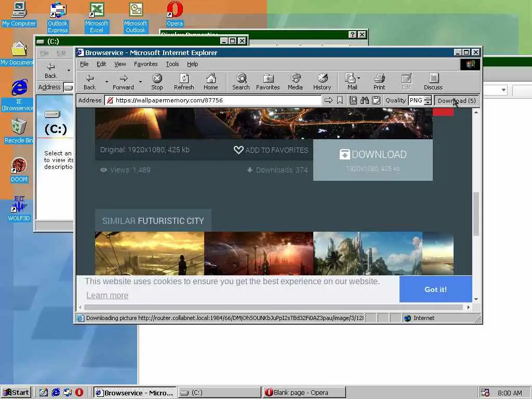Refresh the page using toolbar icon
The image size is (532, 399).
click(184, 82)
